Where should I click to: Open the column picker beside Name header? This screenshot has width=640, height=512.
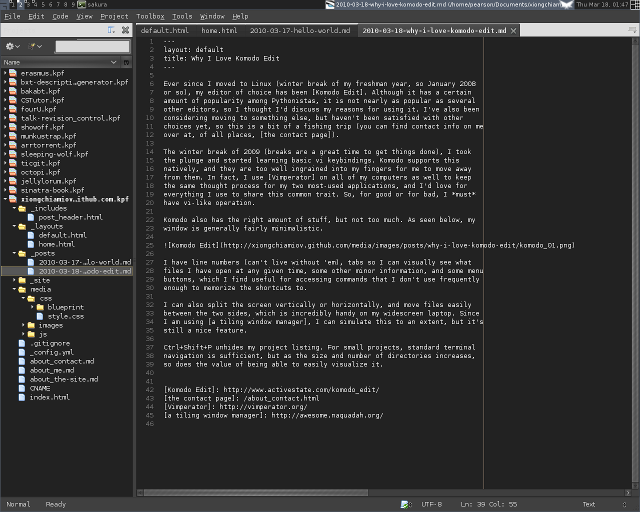tap(127, 62)
